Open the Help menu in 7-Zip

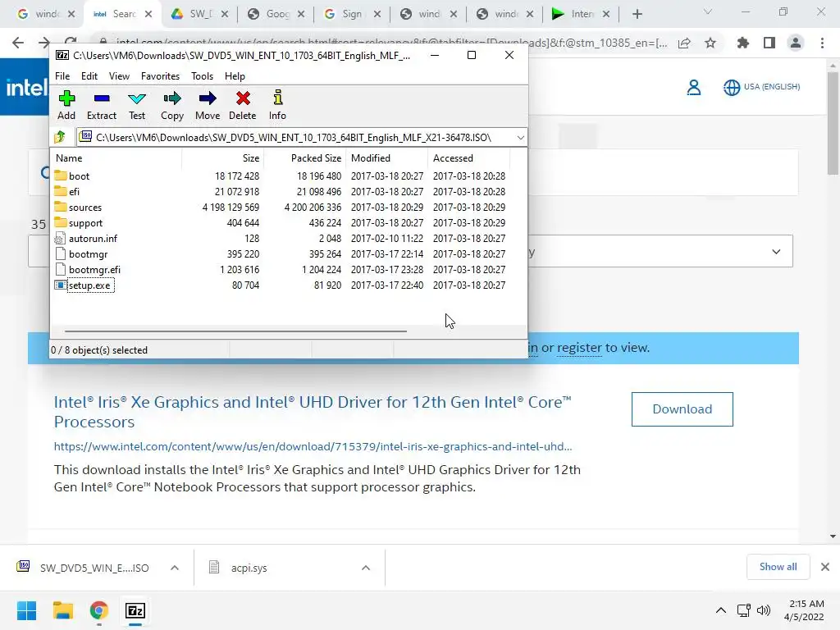(x=235, y=76)
